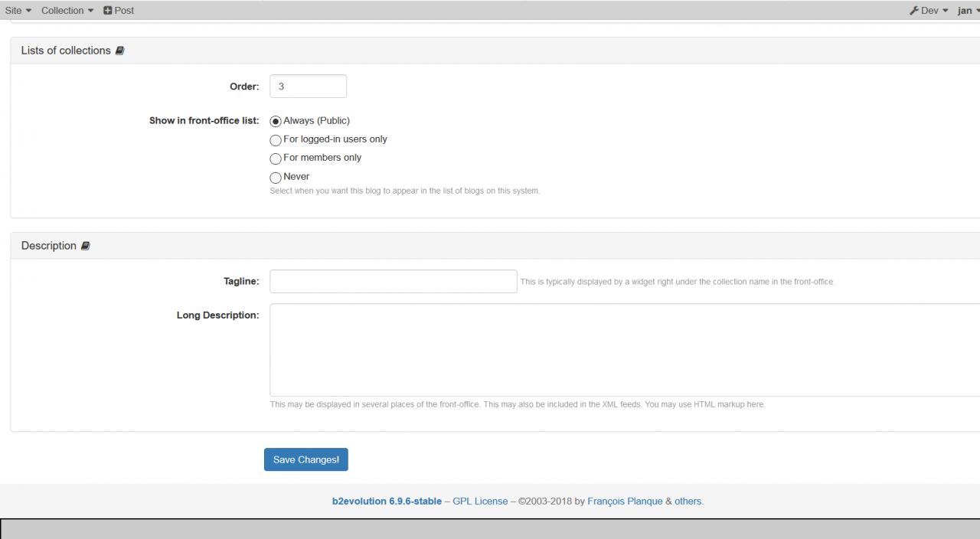980x539 pixels.
Task: Click the Lists of collections heading text
Action: [x=66, y=51]
